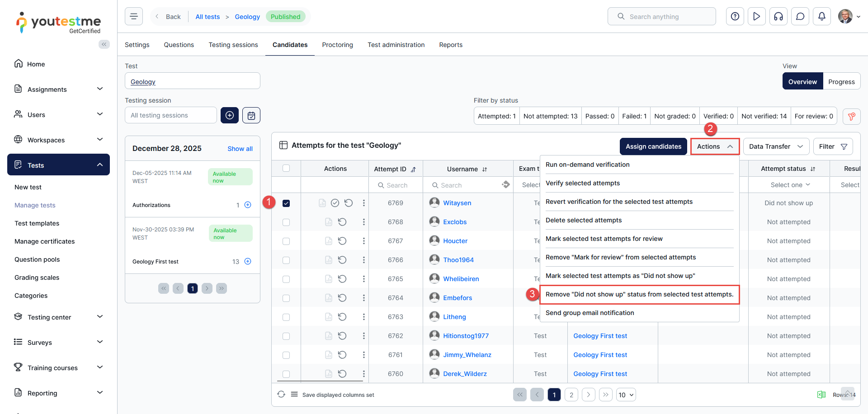Open the Data Transfer dropdown
This screenshot has width=868, height=414.
coord(776,146)
